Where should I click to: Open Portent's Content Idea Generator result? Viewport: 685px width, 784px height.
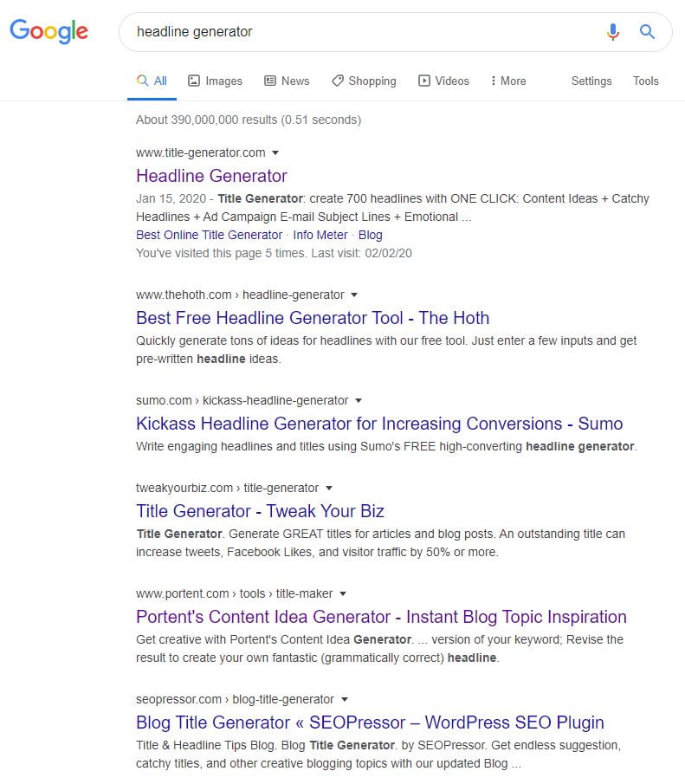(381, 617)
